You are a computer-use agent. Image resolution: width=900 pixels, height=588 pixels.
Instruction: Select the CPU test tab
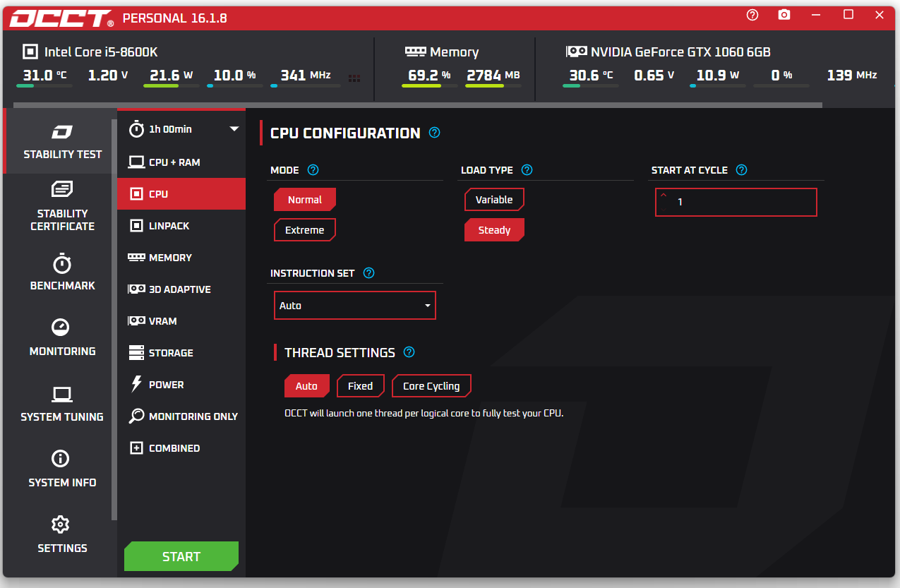181,194
